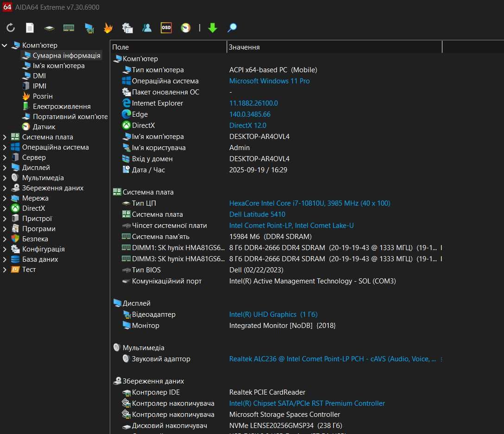504x434 pixels.
Task: Collapse the Комп'ютер tree node
Action: [5, 45]
